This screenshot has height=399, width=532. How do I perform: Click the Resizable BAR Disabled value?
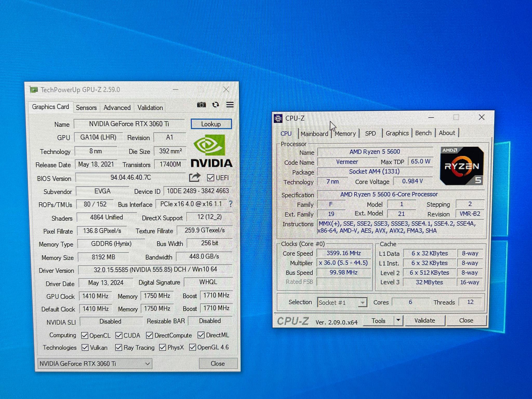tap(210, 321)
